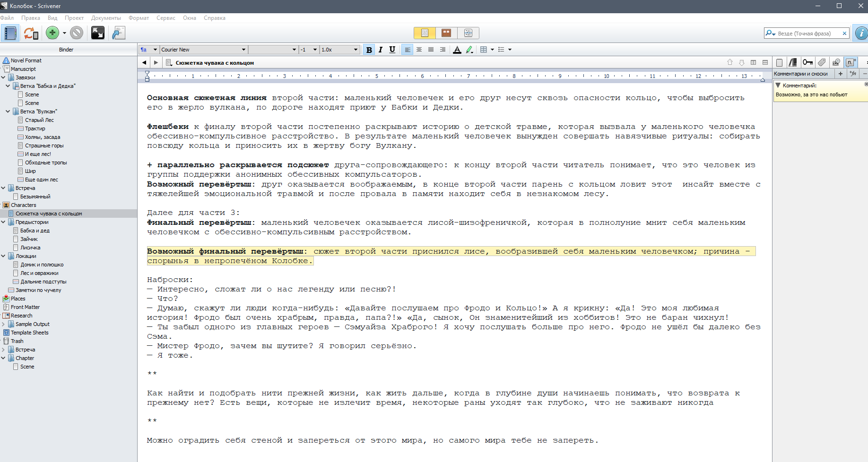Viewport: 868px width, 462px height.
Task: Open the Формат menu
Action: tap(139, 18)
